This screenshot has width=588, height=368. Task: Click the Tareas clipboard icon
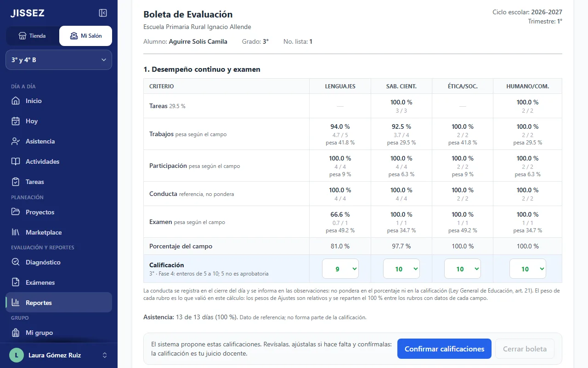(16, 182)
